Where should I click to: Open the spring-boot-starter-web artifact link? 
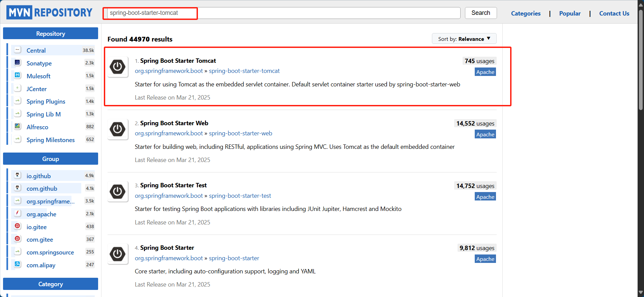[240, 133]
